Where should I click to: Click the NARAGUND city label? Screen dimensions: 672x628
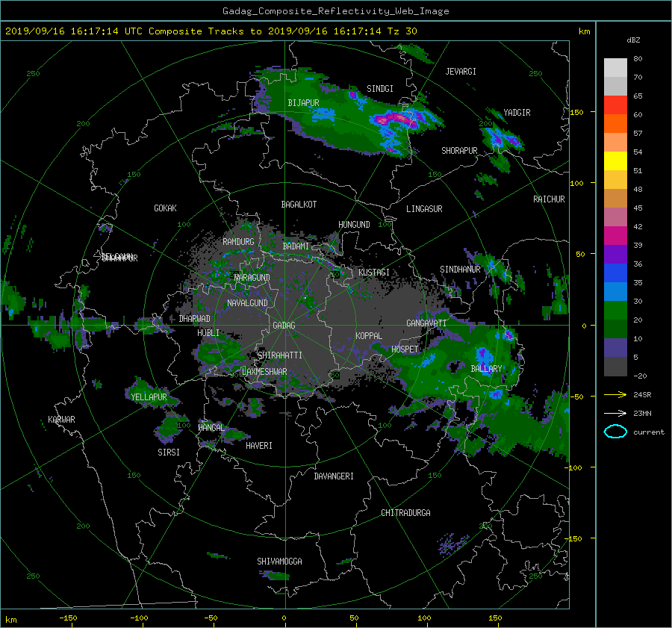(252, 278)
